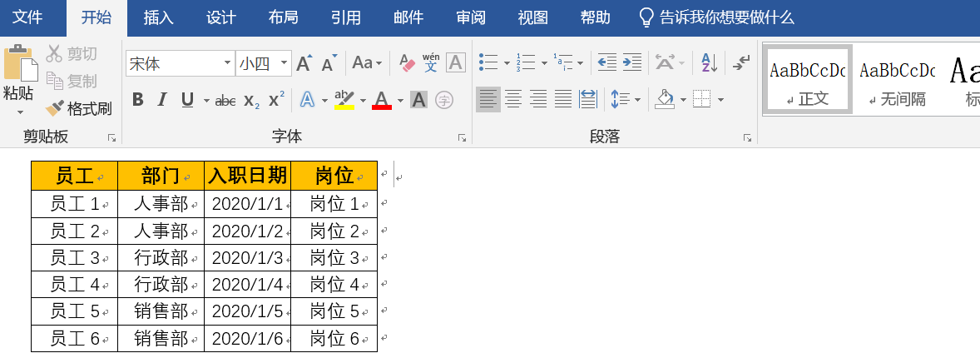
Task: Open the Change Case (Aa) dropdown
Action: pyautogui.click(x=369, y=63)
